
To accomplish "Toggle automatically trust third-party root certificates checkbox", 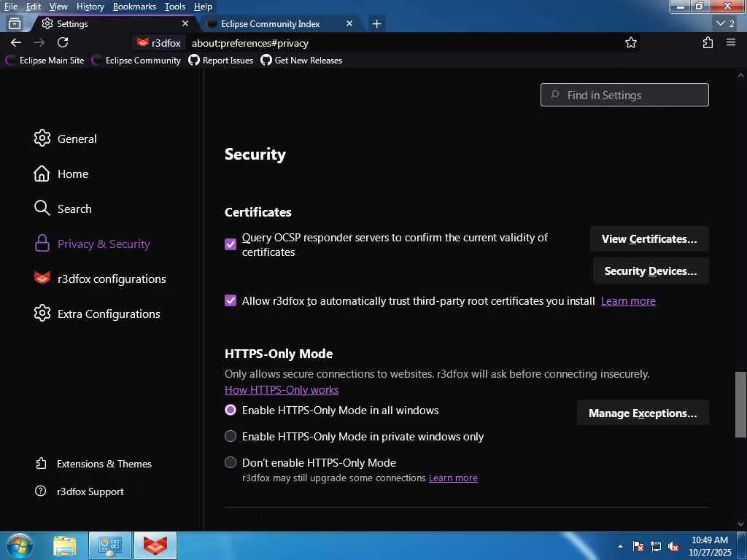I will pyautogui.click(x=231, y=300).
